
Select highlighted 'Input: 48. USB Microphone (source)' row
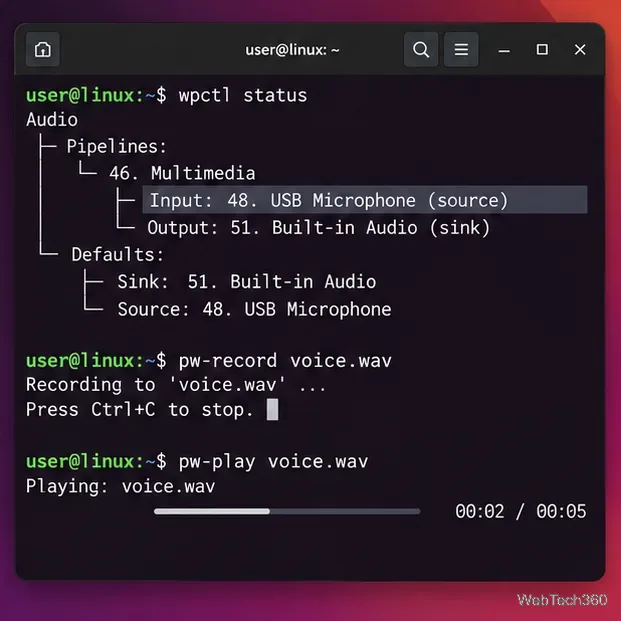(365, 200)
